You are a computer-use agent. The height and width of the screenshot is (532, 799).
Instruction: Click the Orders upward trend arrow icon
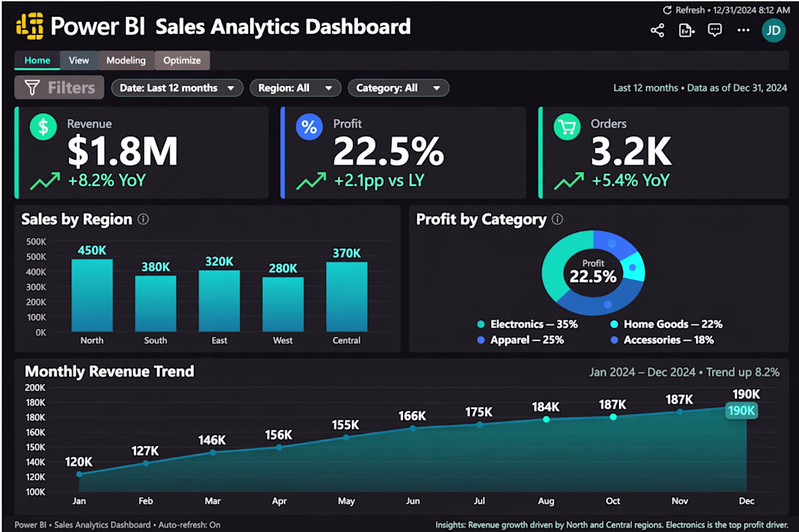(x=569, y=181)
